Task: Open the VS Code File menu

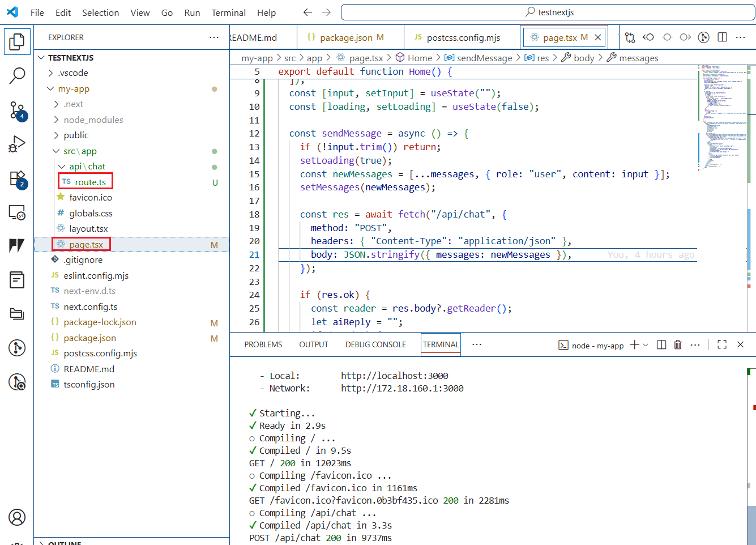Action: click(37, 12)
